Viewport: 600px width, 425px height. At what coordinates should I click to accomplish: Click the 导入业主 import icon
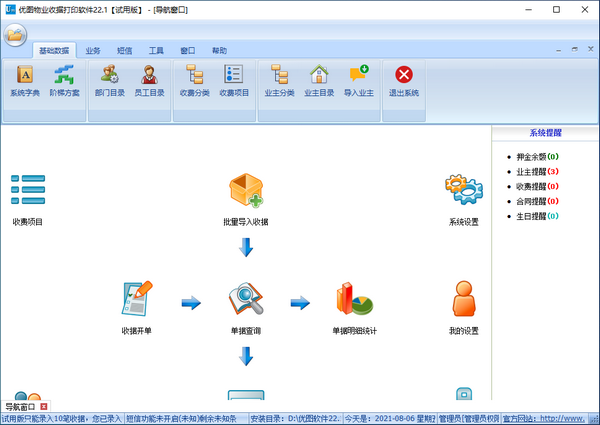point(358,79)
